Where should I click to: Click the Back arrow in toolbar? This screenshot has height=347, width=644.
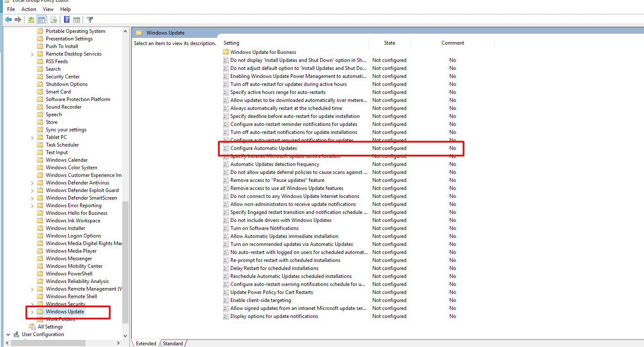coord(8,19)
